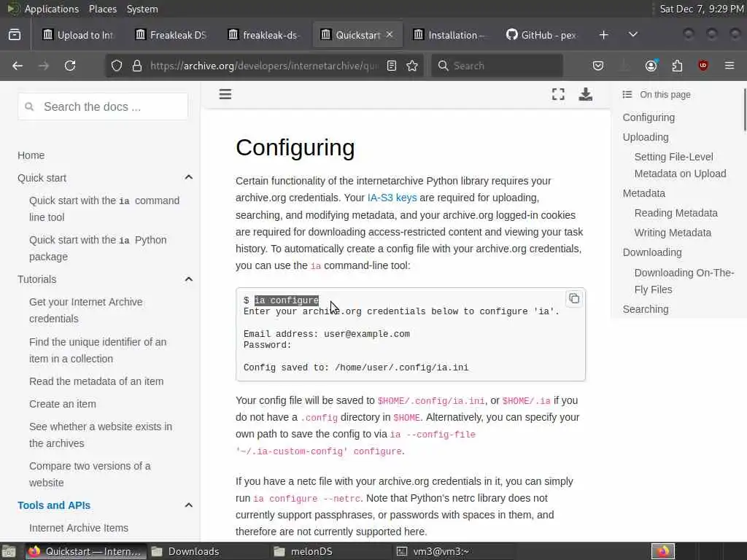747x560 pixels.
Task: Switch to the Upload to Int tab
Action: pyautogui.click(x=78, y=35)
